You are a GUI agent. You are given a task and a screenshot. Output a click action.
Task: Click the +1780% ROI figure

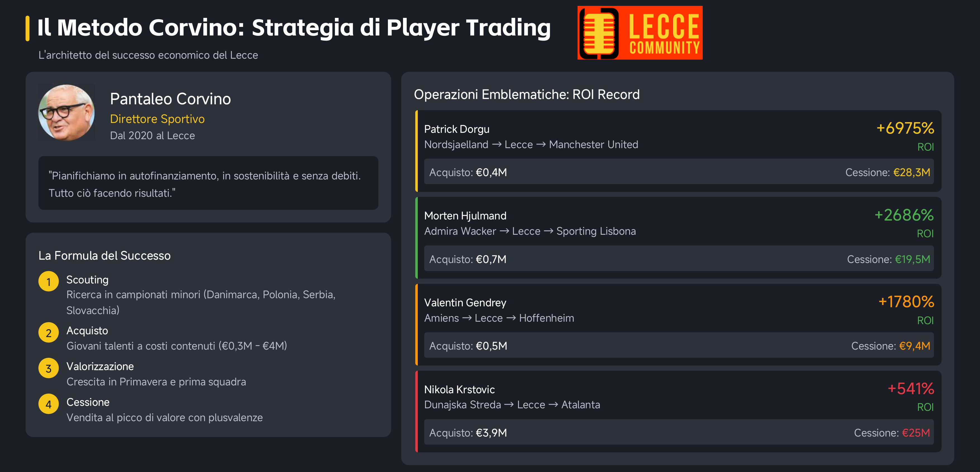click(906, 302)
